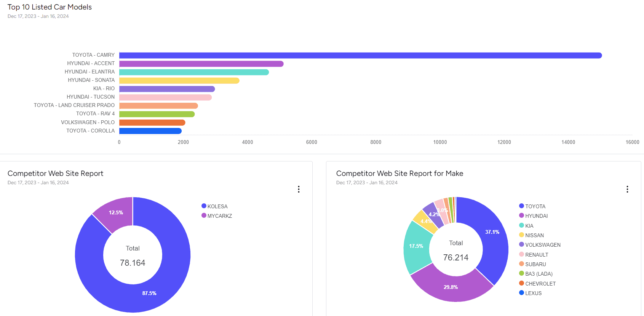Click the "KIA - RIO" axis label
Viewport: 644px width, 316px height.
pos(104,89)
